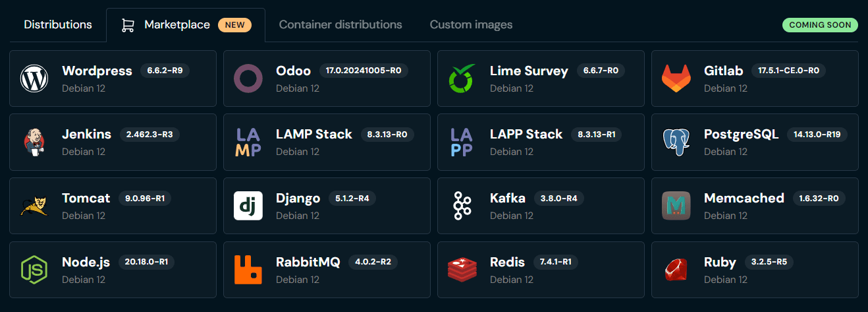The height and width of the screenshot is (312, 868).
Task: Click the Odoo purple ring logo
Action: point(248,78)
